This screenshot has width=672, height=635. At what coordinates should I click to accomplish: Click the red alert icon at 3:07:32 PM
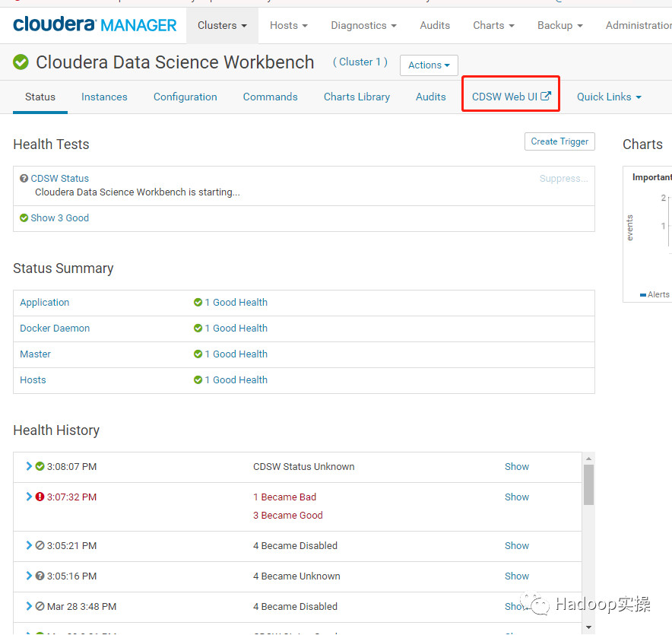point(40,497)
